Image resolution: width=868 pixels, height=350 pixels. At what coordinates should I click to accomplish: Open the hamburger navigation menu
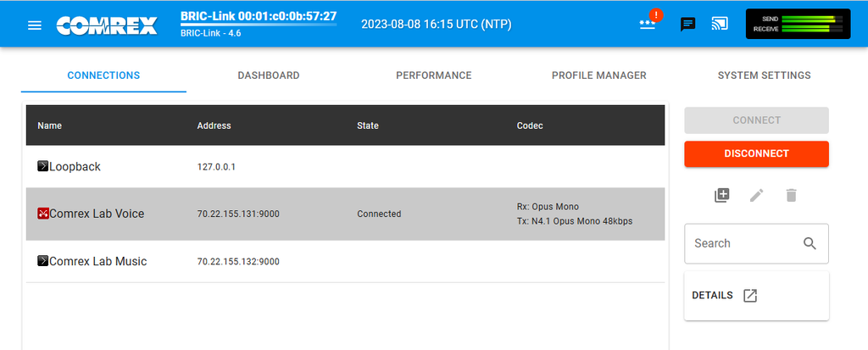[34, 25]
